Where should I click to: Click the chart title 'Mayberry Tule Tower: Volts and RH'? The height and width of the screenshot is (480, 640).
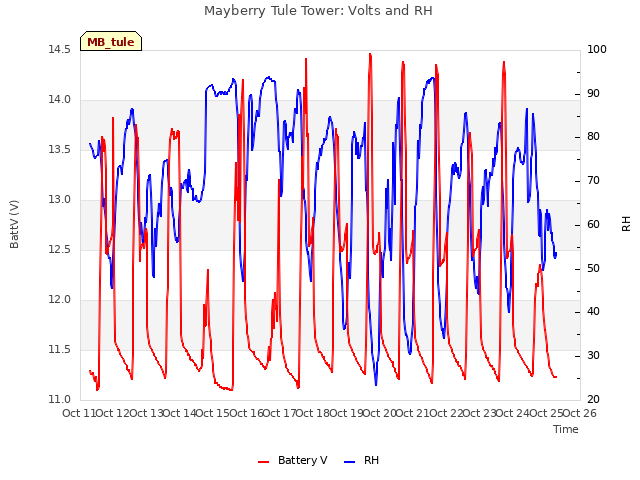[318, 11]
